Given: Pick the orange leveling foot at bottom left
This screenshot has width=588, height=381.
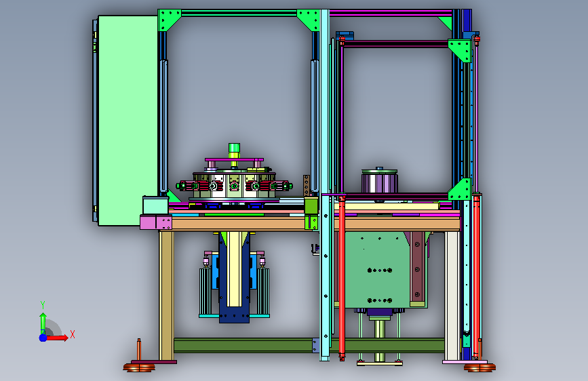Looking at the screenshot, I should [139, 367].
